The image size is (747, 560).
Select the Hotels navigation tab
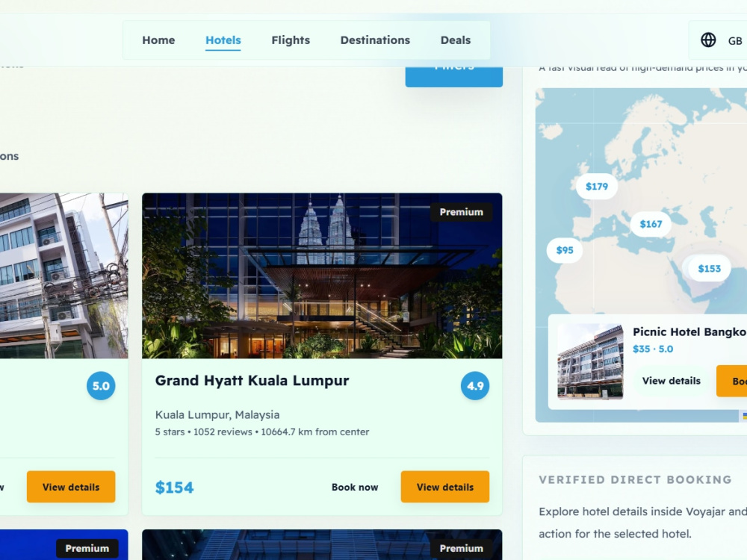pyautogui.click(x=223, y=40)
